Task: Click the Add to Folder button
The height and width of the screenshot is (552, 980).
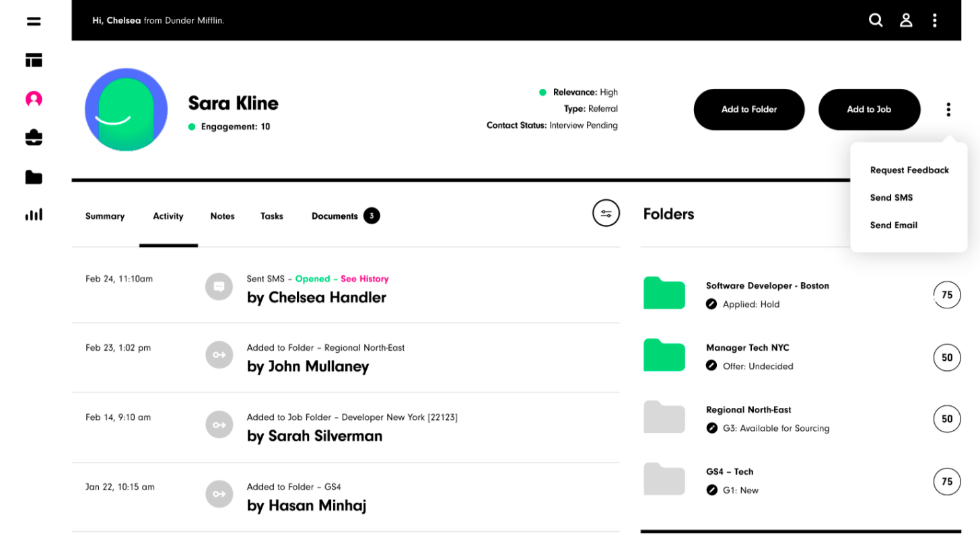Action: 749,109
